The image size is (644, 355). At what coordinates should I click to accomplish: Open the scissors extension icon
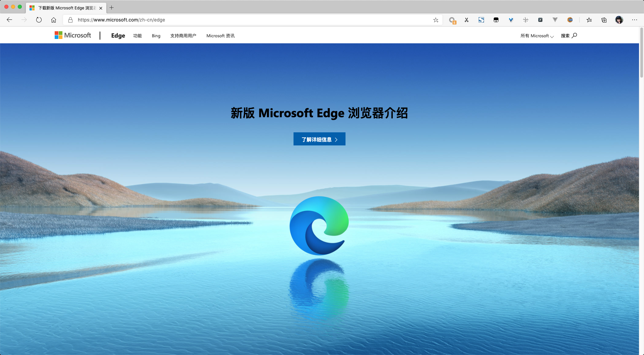[467, 20]
